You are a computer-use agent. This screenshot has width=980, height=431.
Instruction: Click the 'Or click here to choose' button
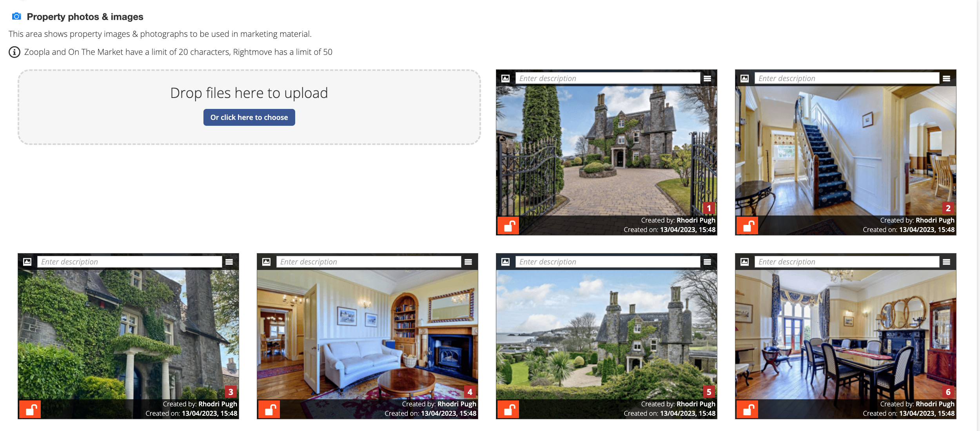[x=249, y=117]
